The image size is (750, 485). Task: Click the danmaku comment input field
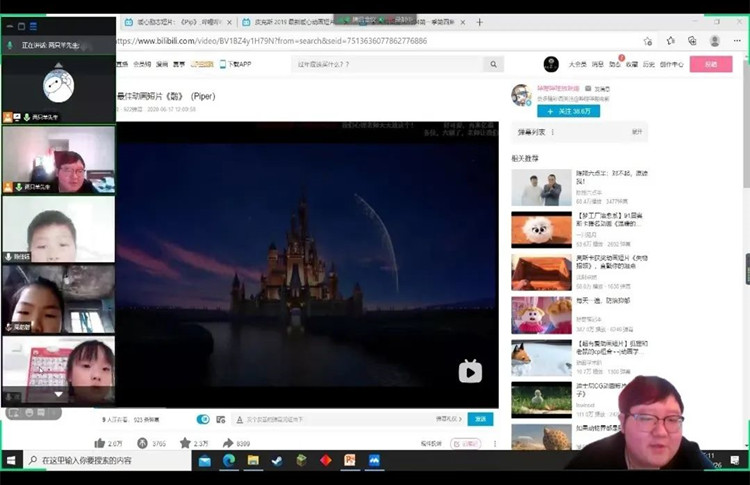click(335, 419)
